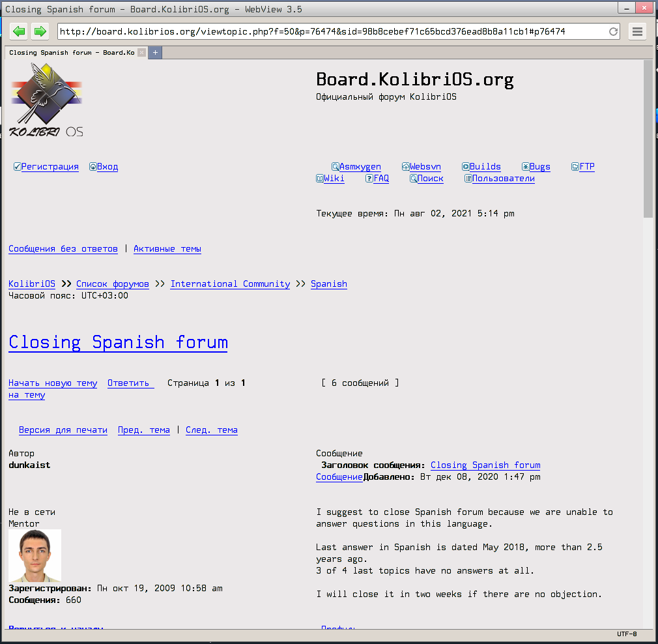Open the browser hamburger menu
Image resolution: width=658 pixels, height=644 pixels.
click(637, 31)
